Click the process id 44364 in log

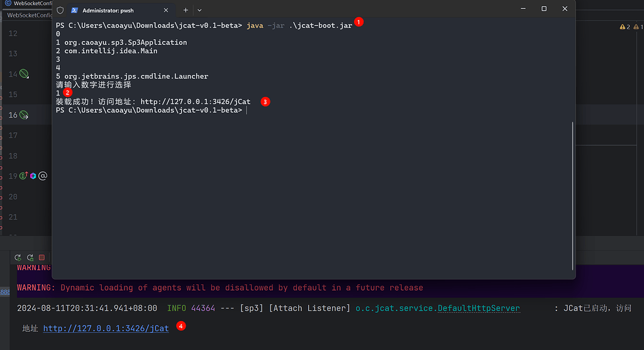[203, 308]
